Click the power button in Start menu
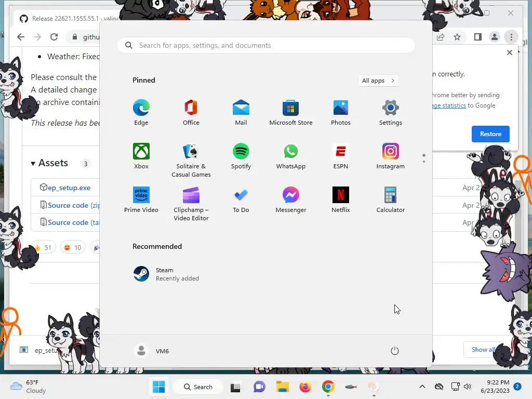Screen dimensions: 532x399 click(395, 351)
